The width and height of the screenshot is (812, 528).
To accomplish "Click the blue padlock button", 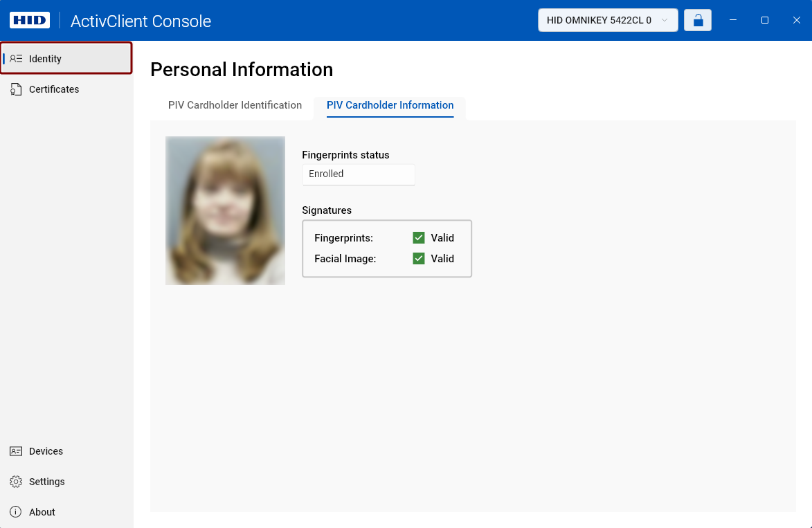I will [x=698, y=20].
